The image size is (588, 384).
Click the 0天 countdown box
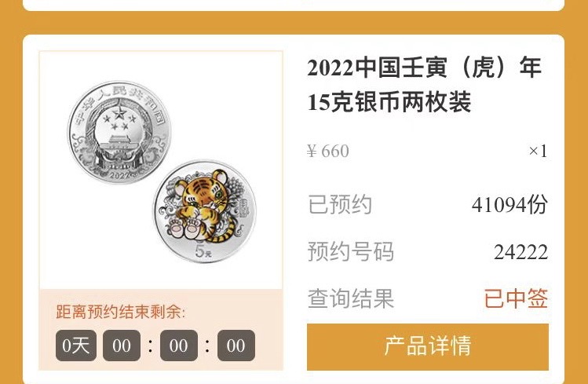click(76, 346)
